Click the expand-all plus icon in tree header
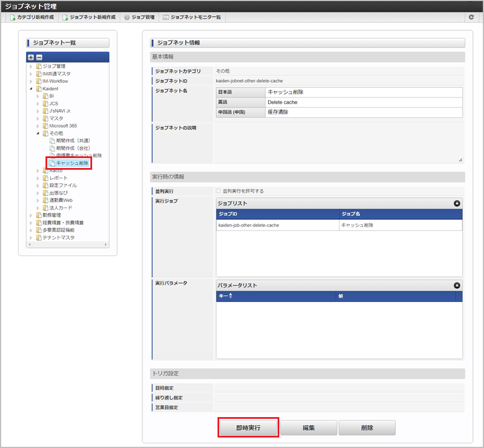484x448 pixels. 31,57
